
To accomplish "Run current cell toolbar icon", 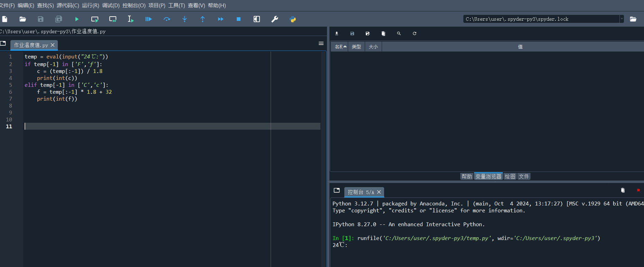I will click(x=95, y=19).
